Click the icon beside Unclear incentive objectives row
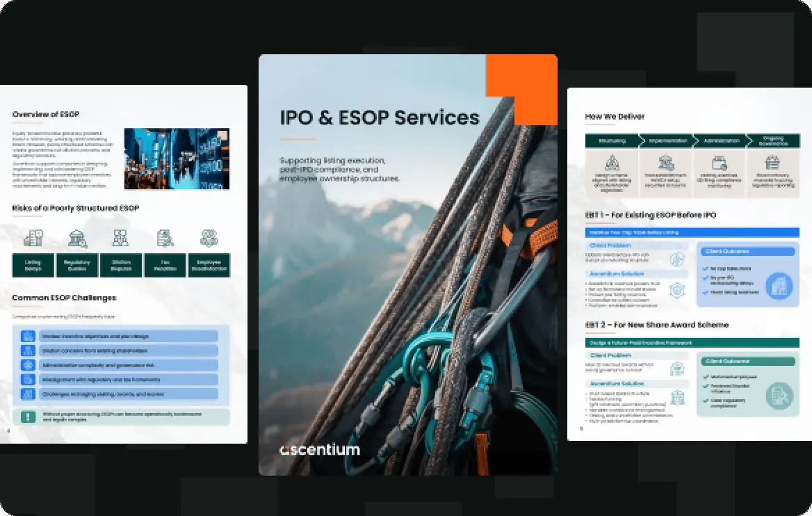This screenshot has height=516, width=812. [27, 336]
